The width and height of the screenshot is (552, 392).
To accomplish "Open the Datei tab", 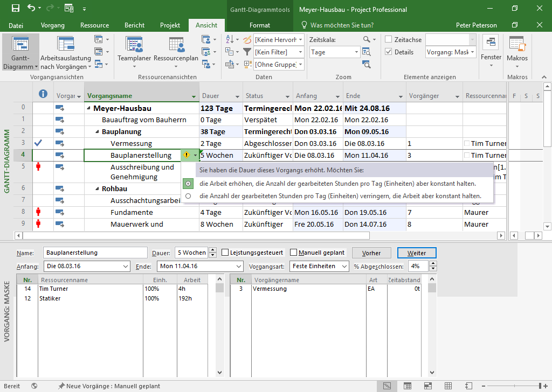I will pos(16,25).
